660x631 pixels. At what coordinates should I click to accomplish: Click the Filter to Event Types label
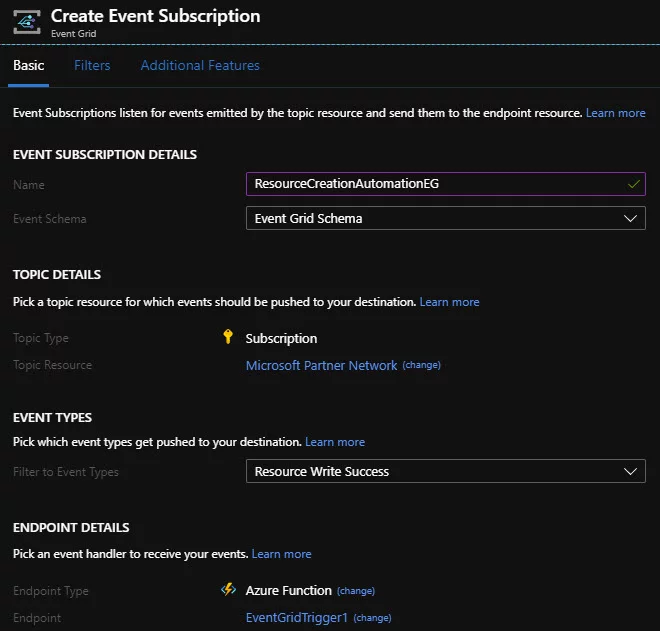pos(66,472)
